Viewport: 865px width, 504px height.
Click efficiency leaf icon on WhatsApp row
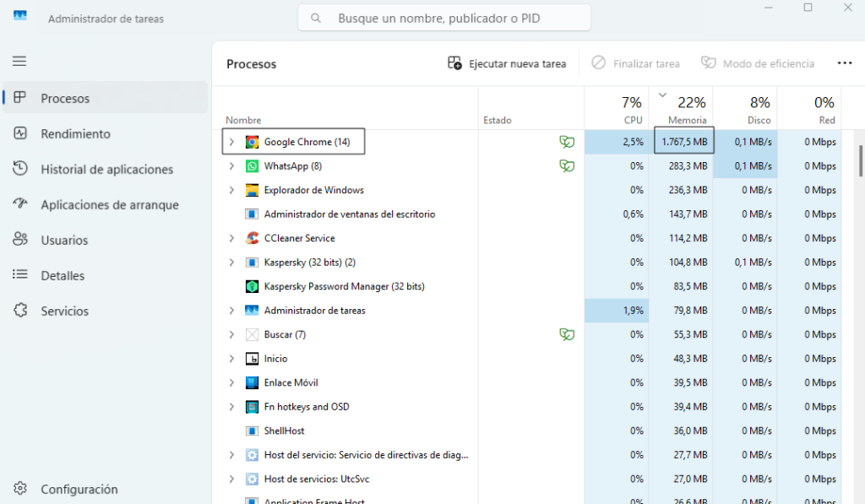[567, 166]
